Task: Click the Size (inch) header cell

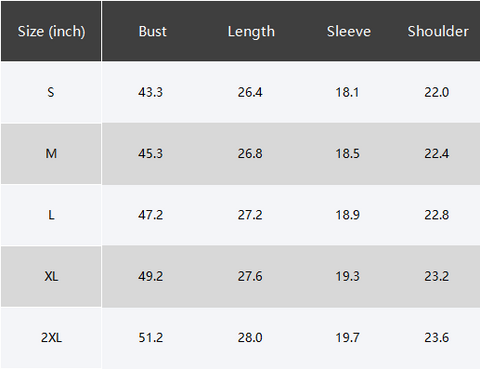Action: click(51, 32)
